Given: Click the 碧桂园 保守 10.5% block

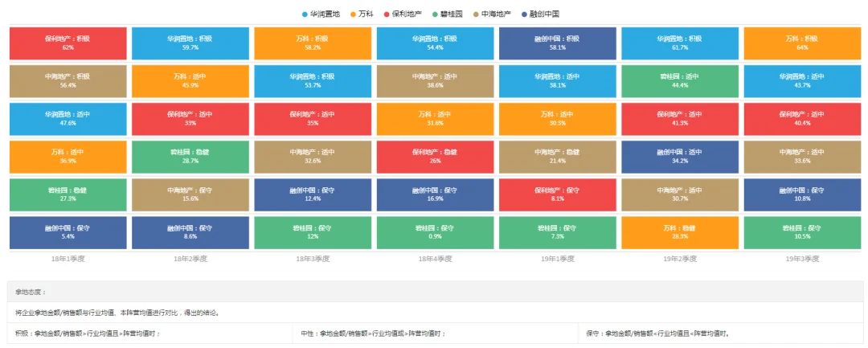Looking at the screenshot, I should 802,232.
